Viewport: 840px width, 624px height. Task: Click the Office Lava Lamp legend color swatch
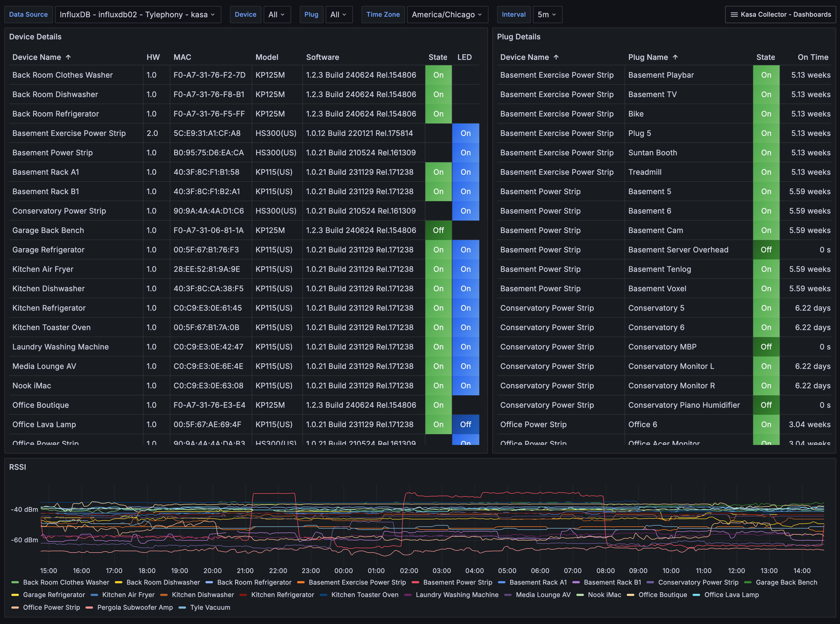696,595
